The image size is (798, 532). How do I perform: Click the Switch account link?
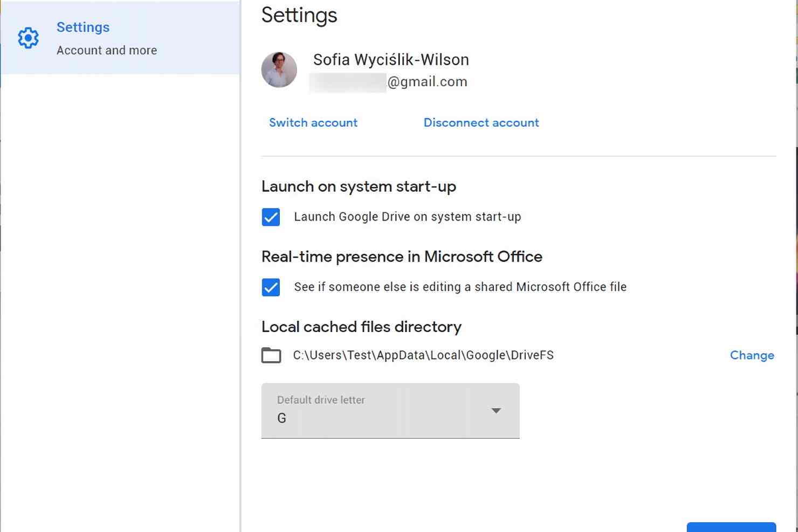point(313,123)
